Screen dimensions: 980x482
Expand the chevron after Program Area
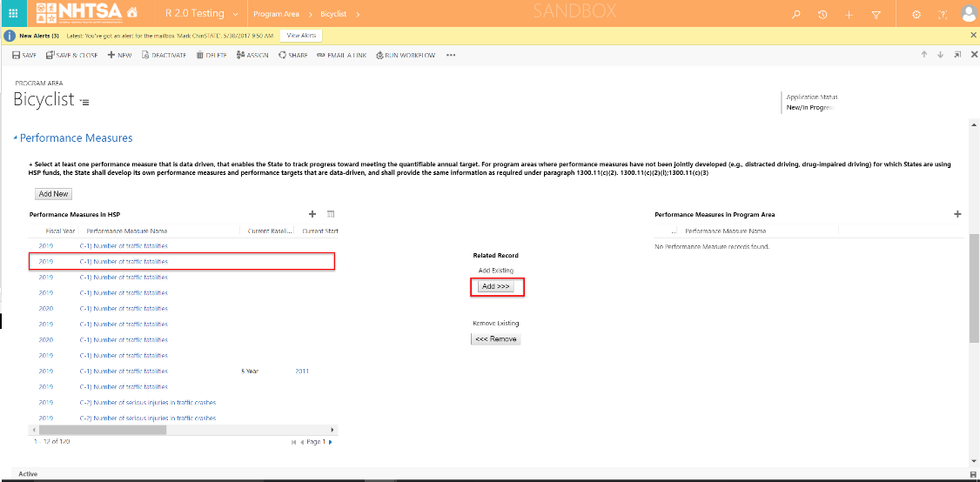311,14
